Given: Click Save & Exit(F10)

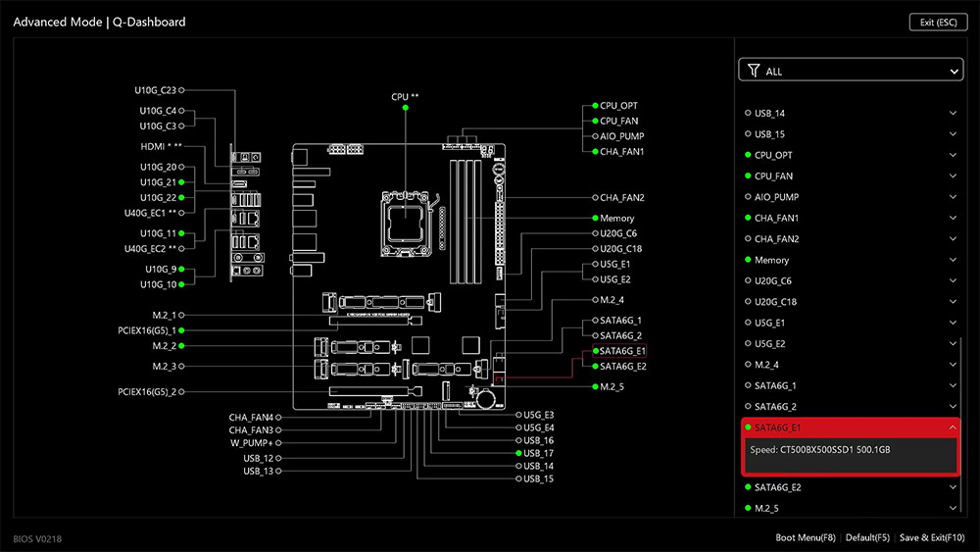Looking at the screenshot, I should (932, 537).
